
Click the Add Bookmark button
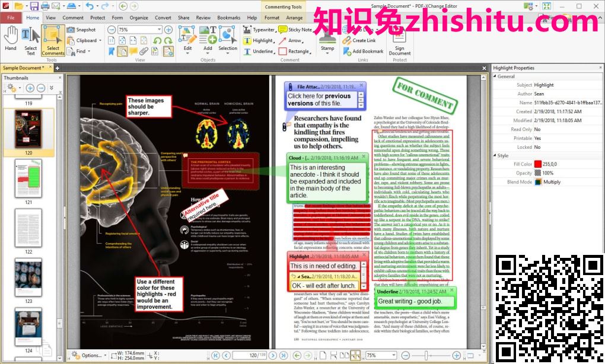click(x=363, y=52)
